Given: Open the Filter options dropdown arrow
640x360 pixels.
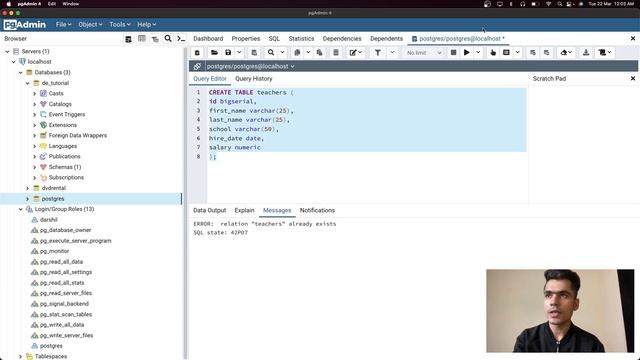Looking at the screenshot, I should [392, 53].
